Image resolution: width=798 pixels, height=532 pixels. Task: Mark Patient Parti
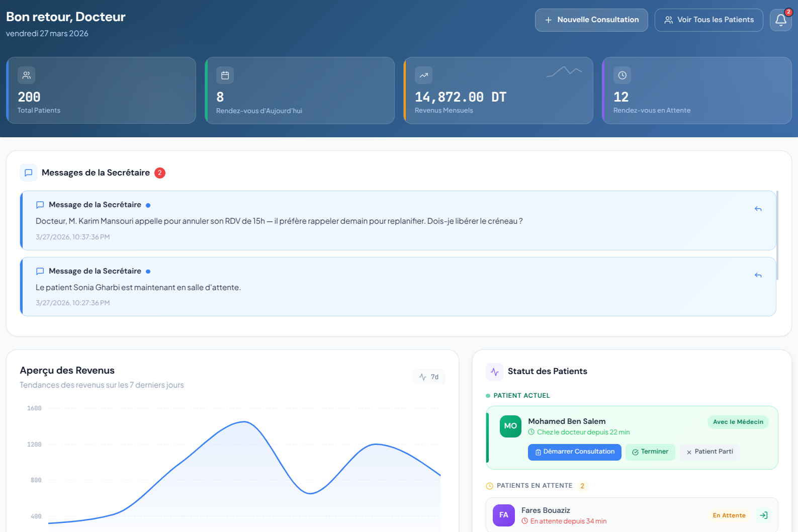tap(710, 452)
